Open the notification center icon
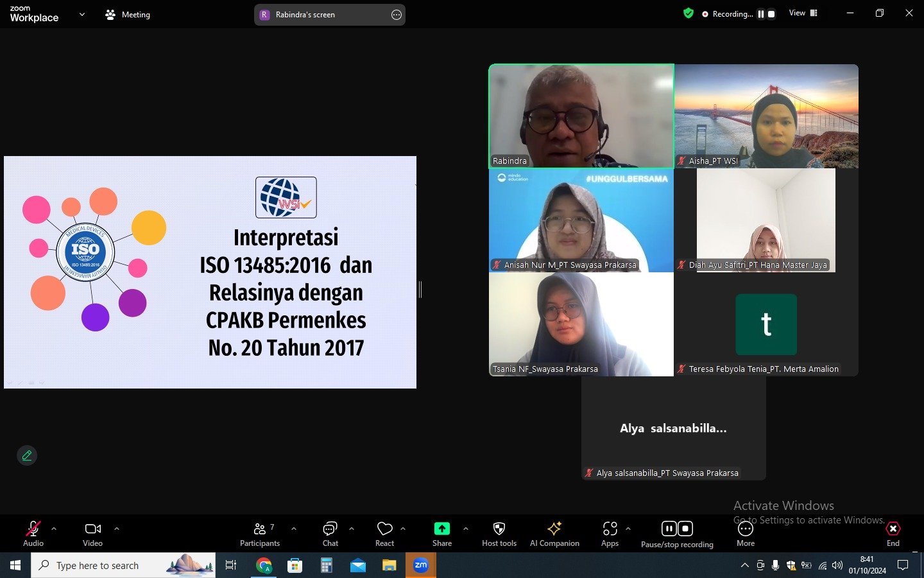This screenshot has height=578, width=924. 903,565
